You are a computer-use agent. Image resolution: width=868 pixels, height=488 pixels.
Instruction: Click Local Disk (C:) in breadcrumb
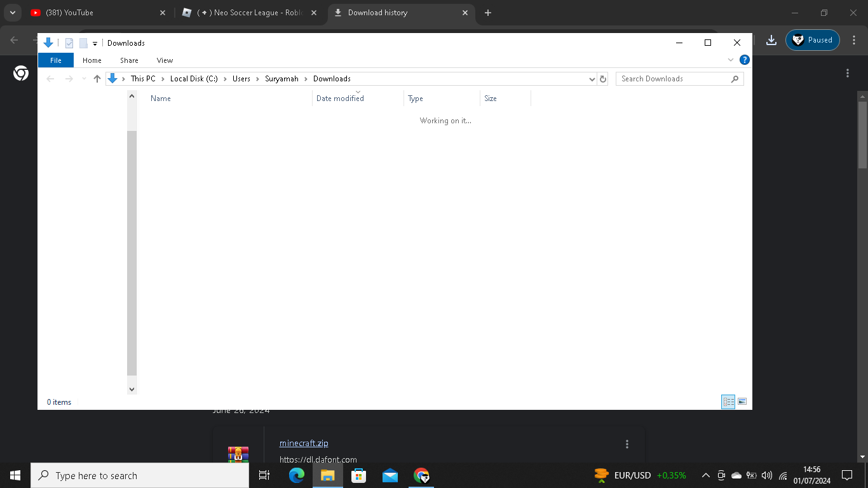(x=194, y=79)
